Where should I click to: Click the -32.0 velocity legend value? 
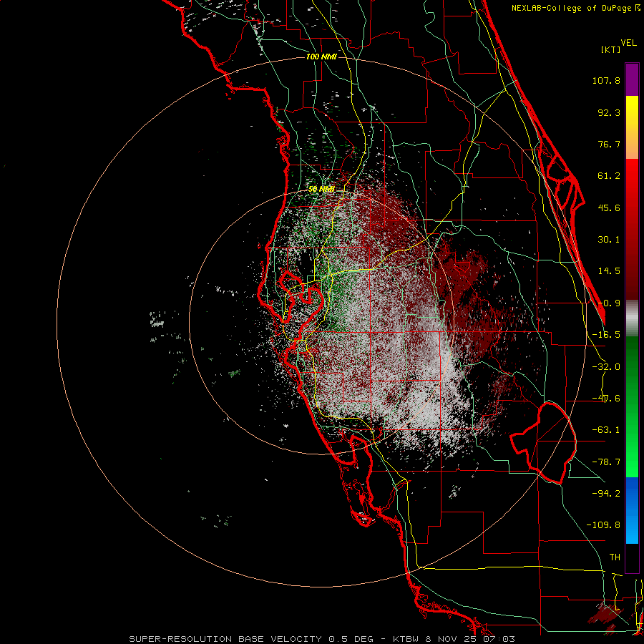(x=606, y=367)
